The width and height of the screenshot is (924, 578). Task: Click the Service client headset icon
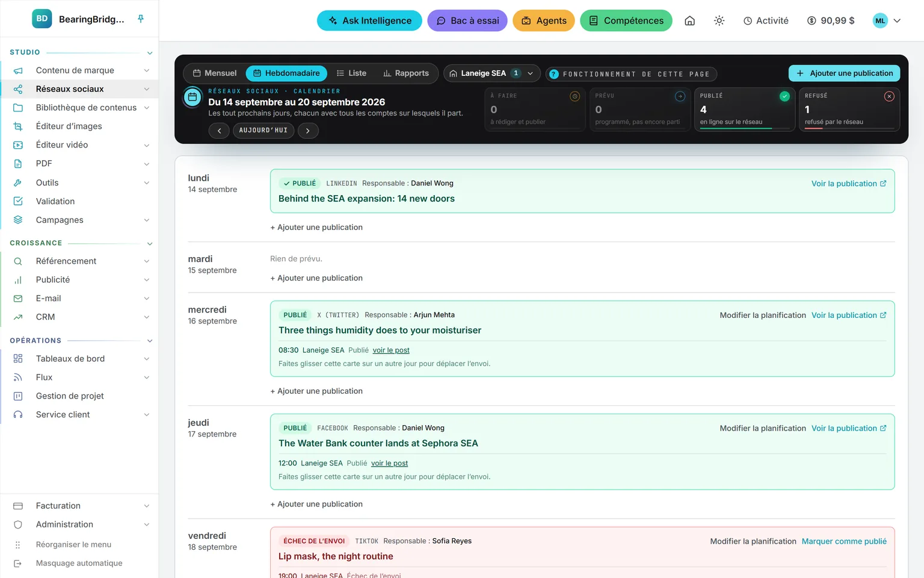[x=18, y=414]
